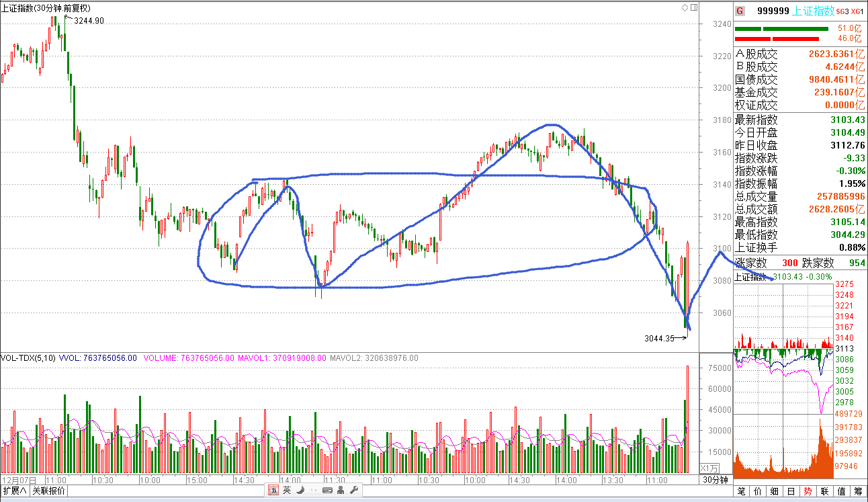
Task: Select the 笔 tab in side panel
Action: click(742, 491)
